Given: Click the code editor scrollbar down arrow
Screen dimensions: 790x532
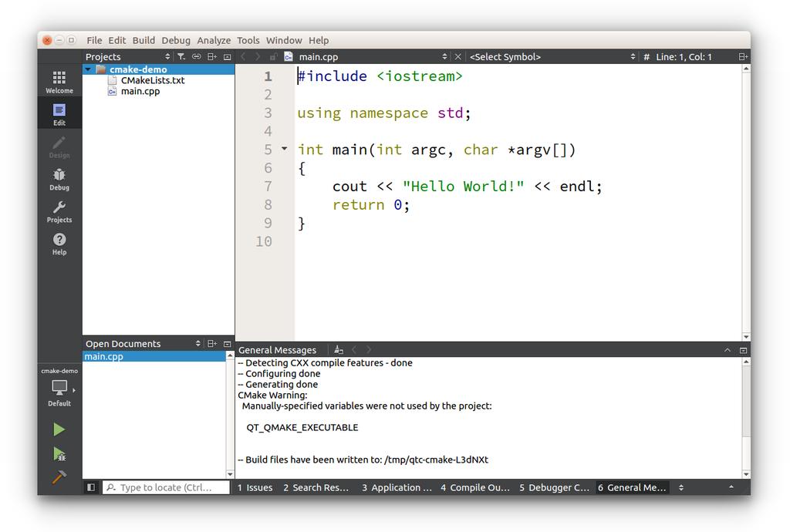Looking at the screenshot, I should (746, 337).
